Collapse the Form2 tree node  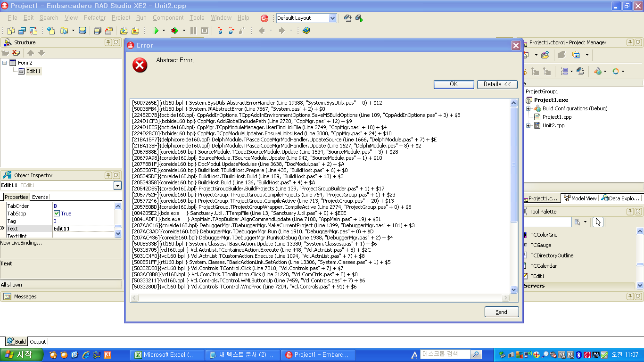point(5,63)
